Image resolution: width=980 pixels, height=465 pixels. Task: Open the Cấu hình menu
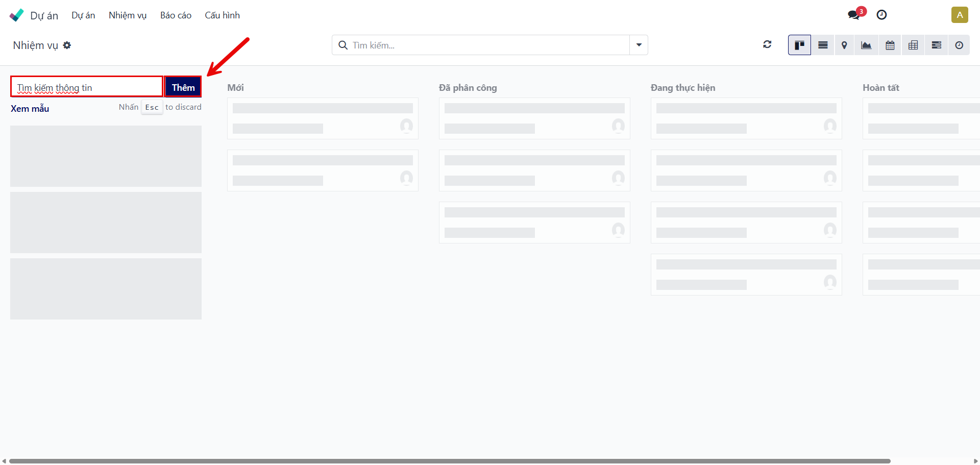[222, 15]
